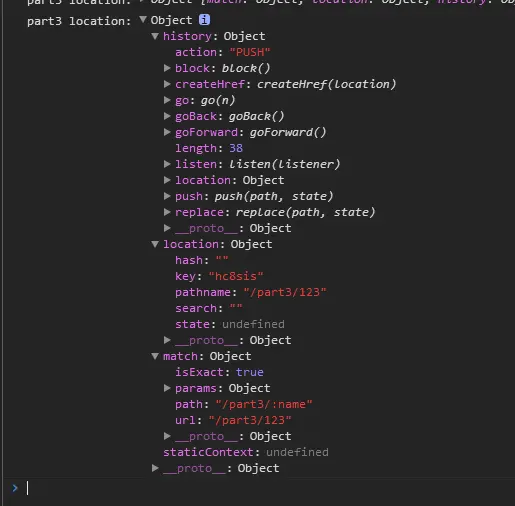Collapse the top-level Object disclosure triangle
515x506 pixels.
[143, 20]
